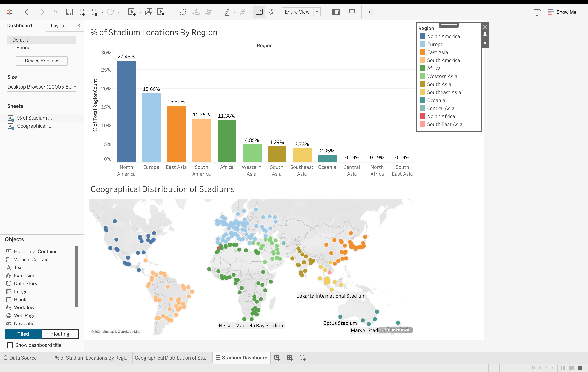
Task: Switch to the Layout tab
Action: [58, 26]
